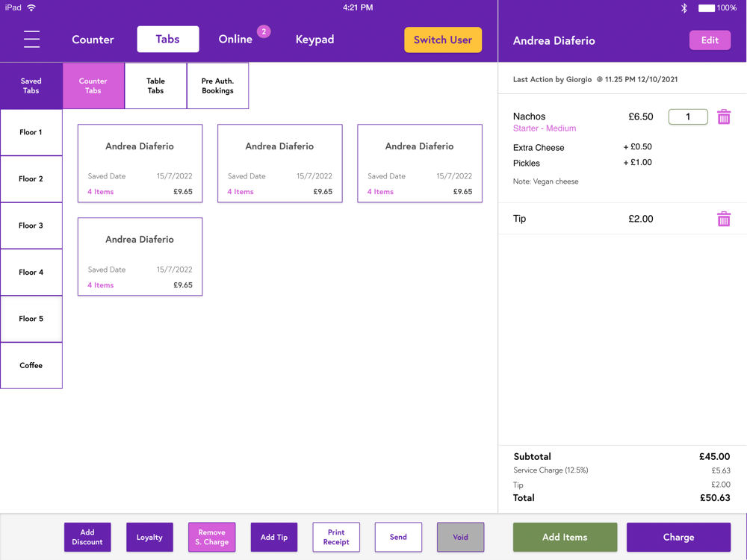Open the Online tab

[235, 39]
